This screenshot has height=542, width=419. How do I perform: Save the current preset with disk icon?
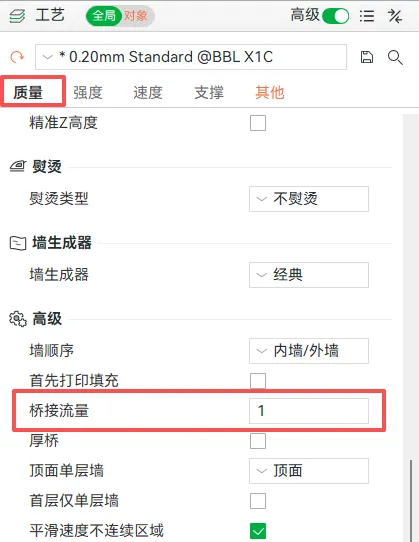[x=367, y=57]
